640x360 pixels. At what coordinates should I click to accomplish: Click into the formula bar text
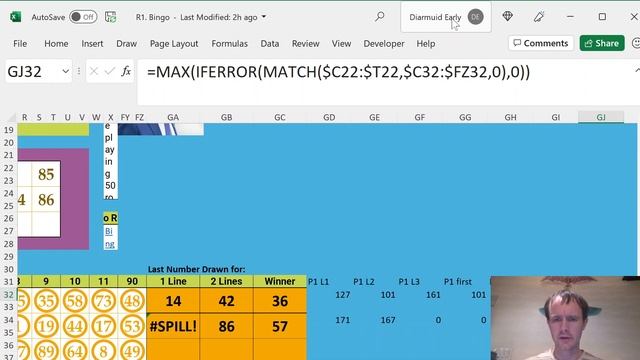click(339, 72)
